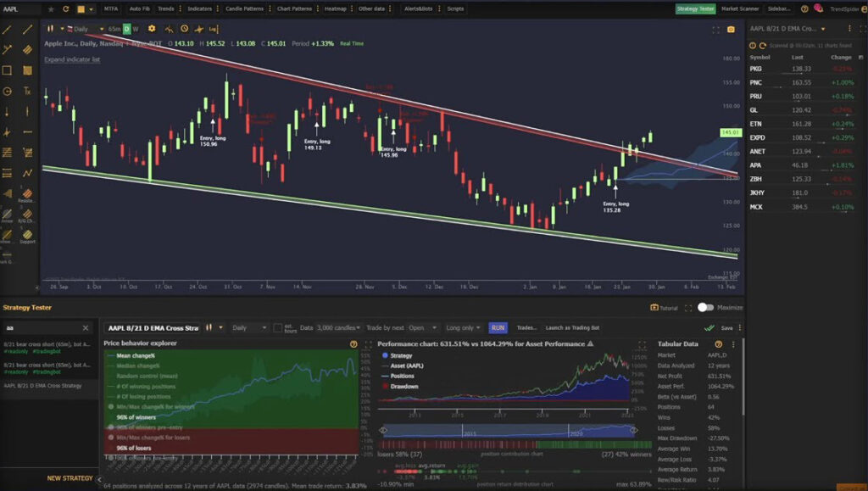Click the Expand indicator list link
The height and width of the screenshot is (491, 868).
point(72,59)
